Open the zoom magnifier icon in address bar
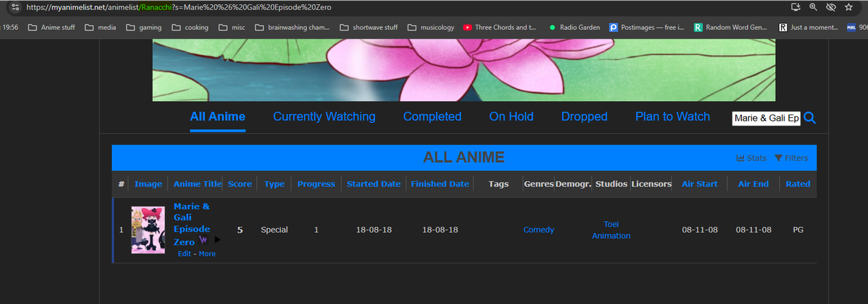This screenshot has width=868, height=304. (814, 7)
